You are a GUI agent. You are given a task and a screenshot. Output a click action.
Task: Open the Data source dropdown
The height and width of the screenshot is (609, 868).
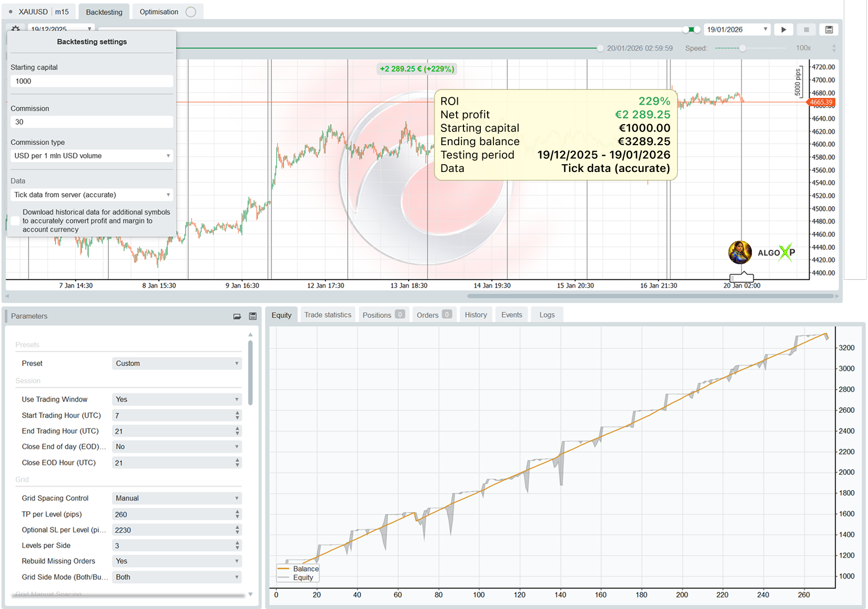(92, 195)
